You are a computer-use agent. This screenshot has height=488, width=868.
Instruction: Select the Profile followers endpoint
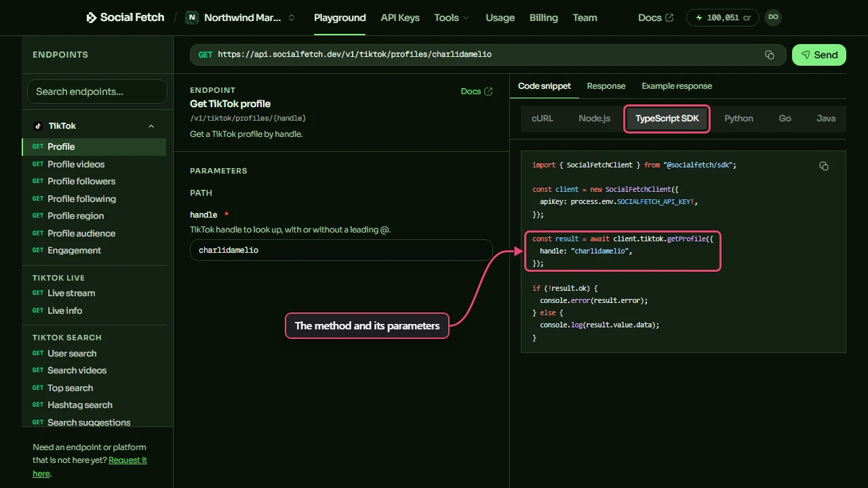tap(94, 181)
